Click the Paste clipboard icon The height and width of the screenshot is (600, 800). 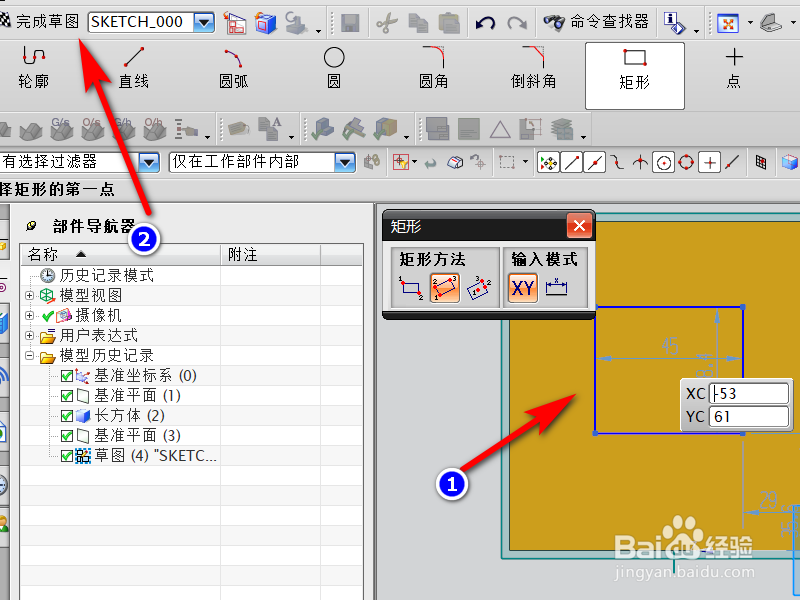click(449, 22)
